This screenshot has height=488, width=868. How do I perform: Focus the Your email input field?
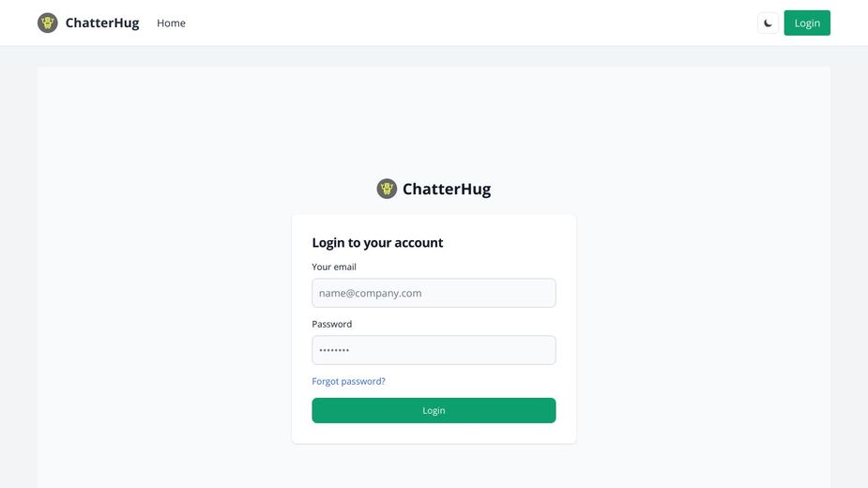pos(434,293)
